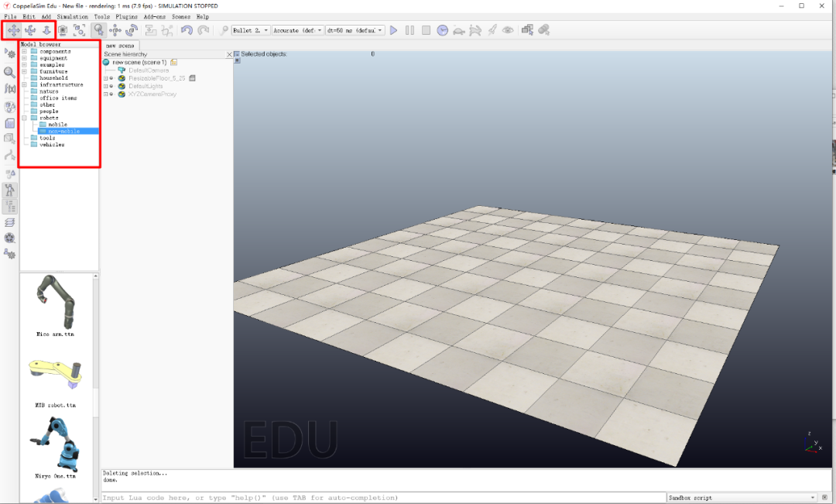
Task: Open the video recorder film reel icon
Action: click(x=10, y=238)
